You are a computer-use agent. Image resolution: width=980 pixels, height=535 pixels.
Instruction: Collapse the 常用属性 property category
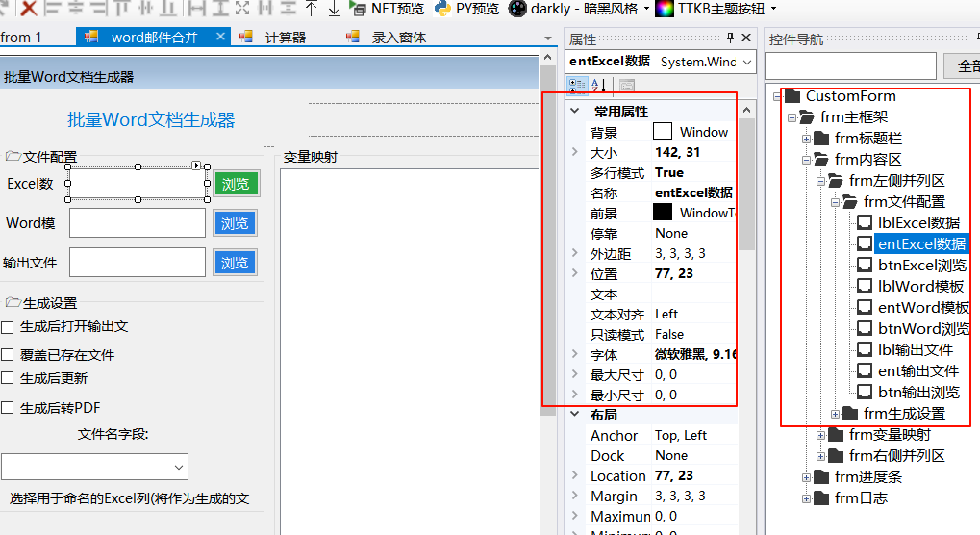point(575,111)
